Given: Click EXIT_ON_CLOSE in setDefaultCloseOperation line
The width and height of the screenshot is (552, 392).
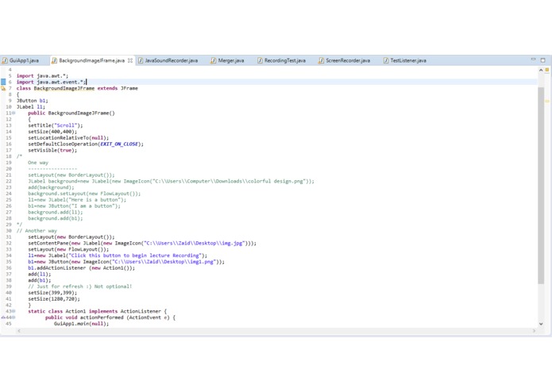Looking at the screenshot, I should pos(119,144).
